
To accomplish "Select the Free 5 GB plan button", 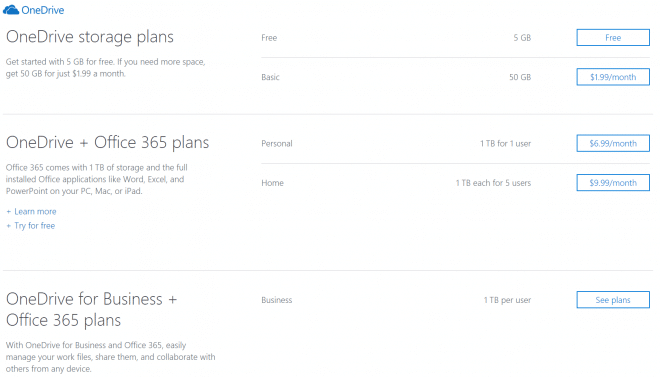I will pos(613,37).
